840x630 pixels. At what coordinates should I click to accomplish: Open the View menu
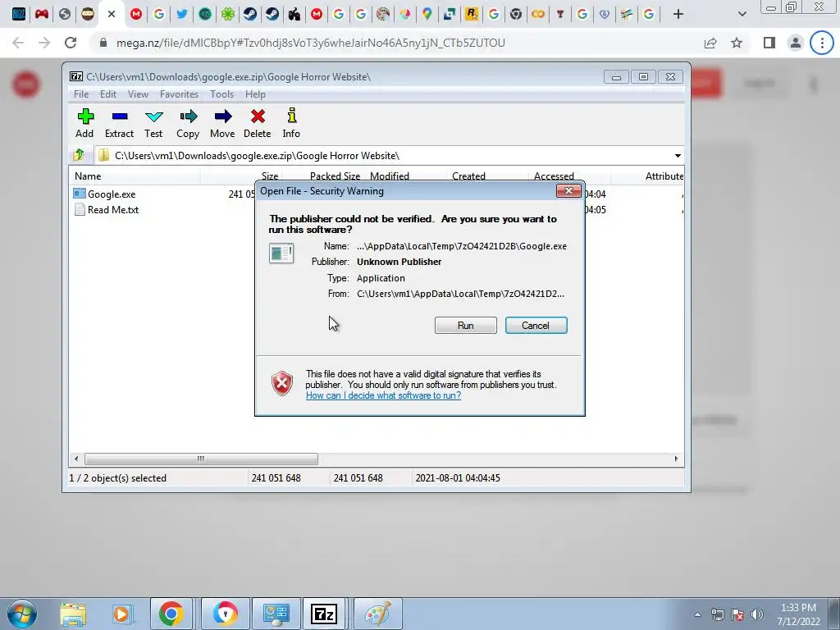pyautogui.click(x=138, y=94)
